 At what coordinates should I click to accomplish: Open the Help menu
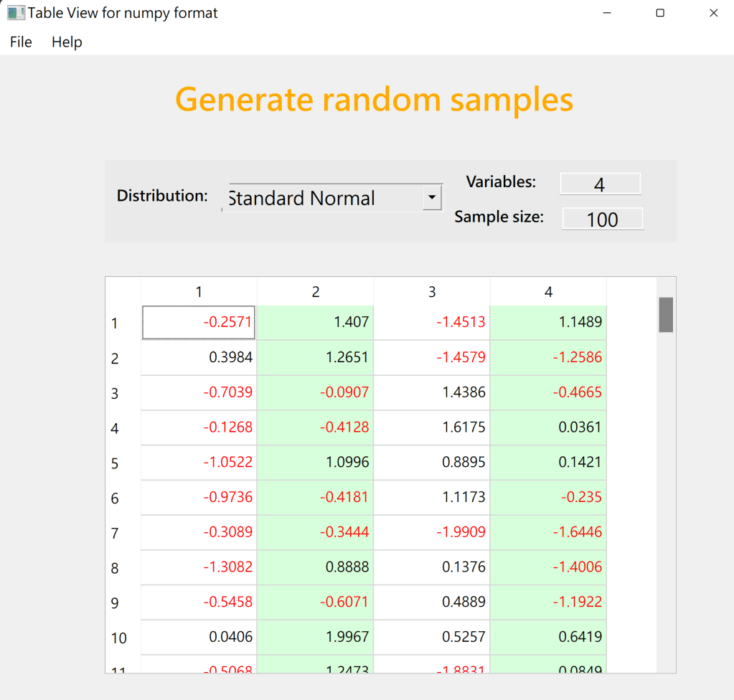click(67, 42)
